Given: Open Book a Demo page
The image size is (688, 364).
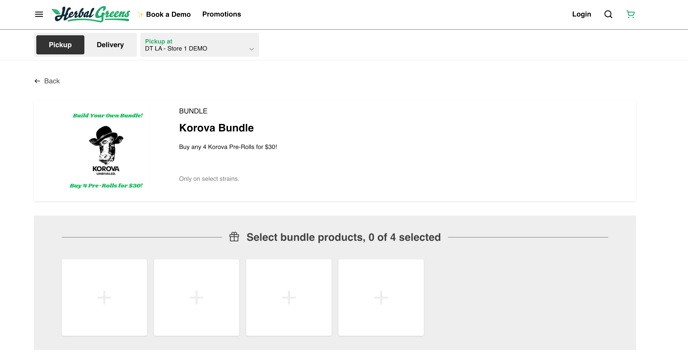Looking at the screenshot, I should coord(168,14).
